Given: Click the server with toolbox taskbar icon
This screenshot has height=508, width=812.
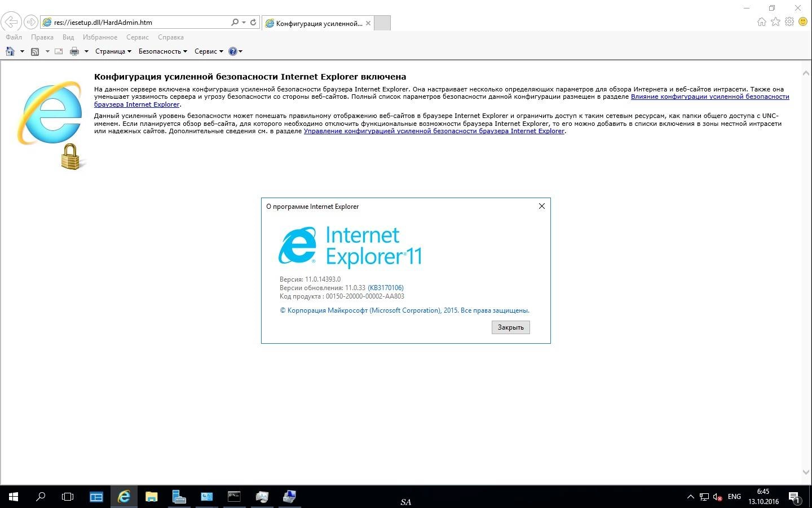Looking at the screenshot, I should tap(179, 497).
